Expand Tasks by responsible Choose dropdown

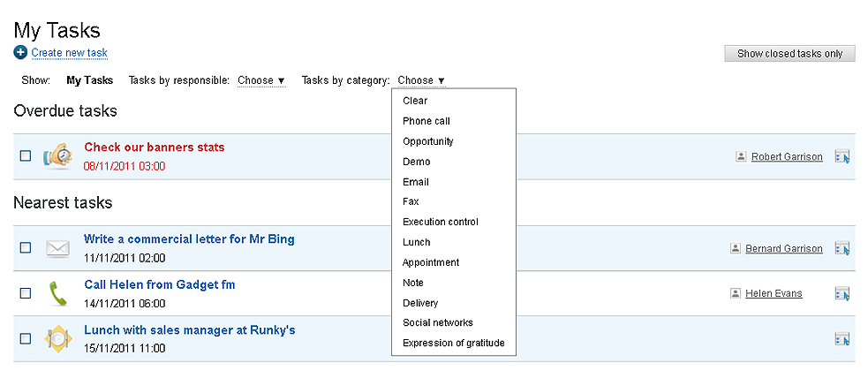tap(261, 80)
